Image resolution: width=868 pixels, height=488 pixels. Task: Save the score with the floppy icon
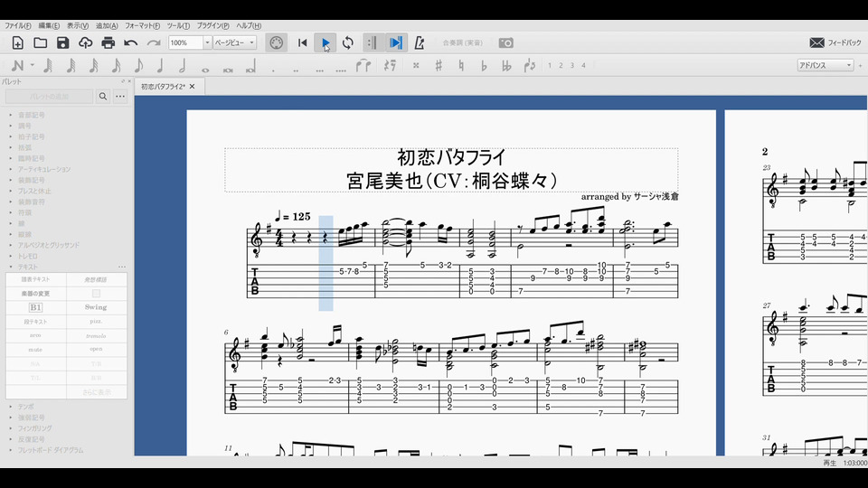tap(62, 42)
